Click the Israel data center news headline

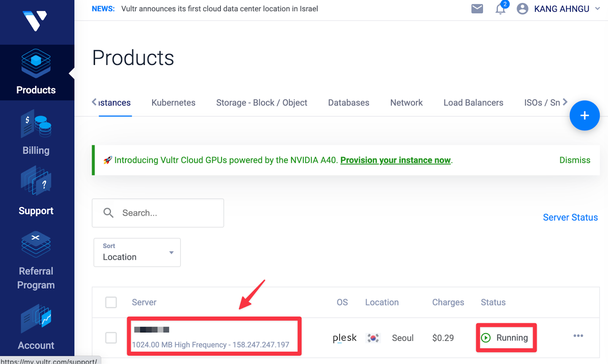[x=219, y=9]
